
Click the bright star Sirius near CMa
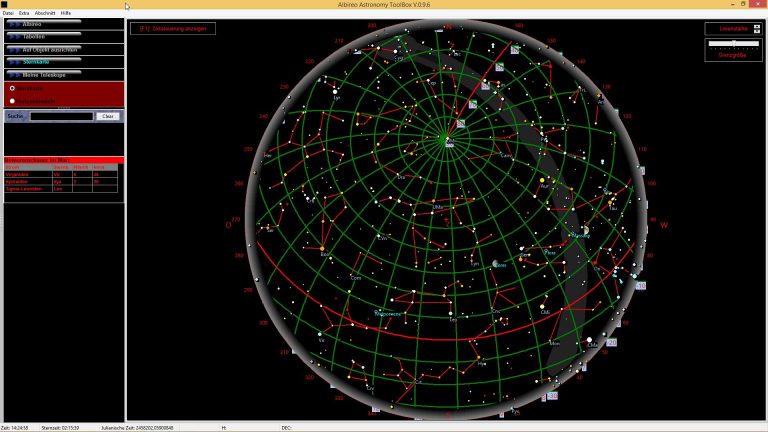click(590, 339)
